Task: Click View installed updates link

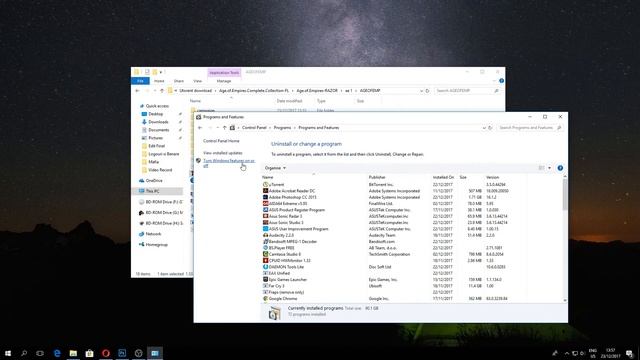Action: (x=223, y=153)
